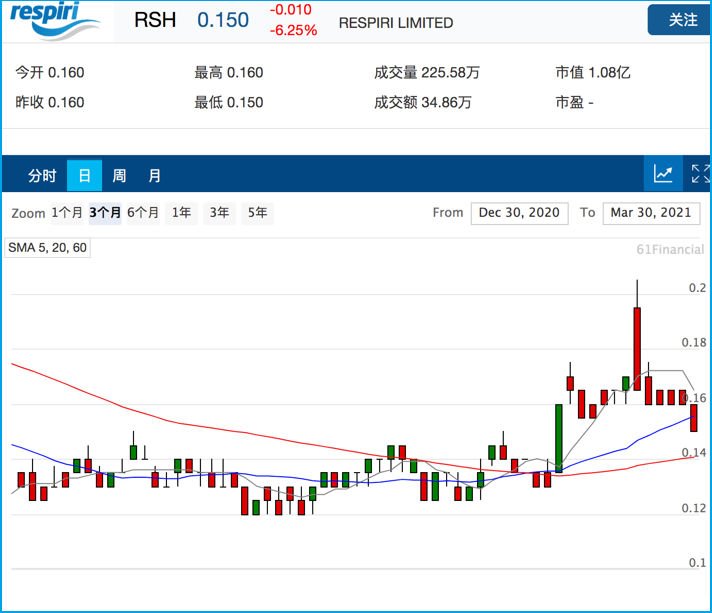The width and height of the screenshot is (712, 613).
Task: Click the Respiri logo
Action: pos(54,20)
